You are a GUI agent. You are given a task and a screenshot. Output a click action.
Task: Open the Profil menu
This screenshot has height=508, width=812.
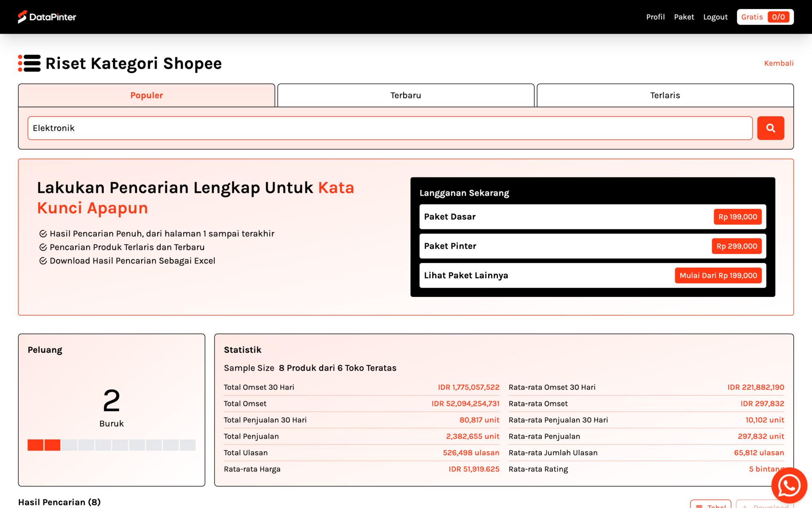click(x=655, y=17)
